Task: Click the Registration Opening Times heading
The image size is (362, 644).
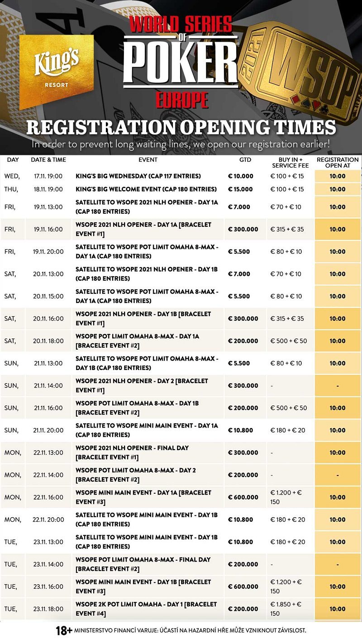Action: click(x=181, y=127)
